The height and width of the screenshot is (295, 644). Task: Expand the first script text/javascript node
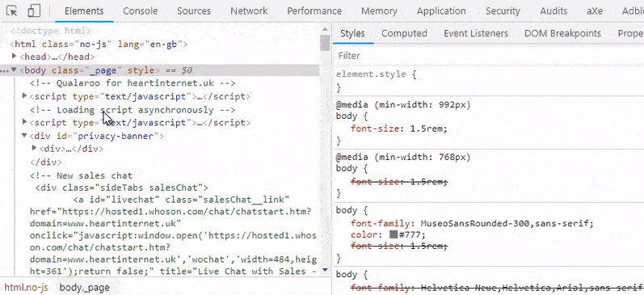coord(24,96)
